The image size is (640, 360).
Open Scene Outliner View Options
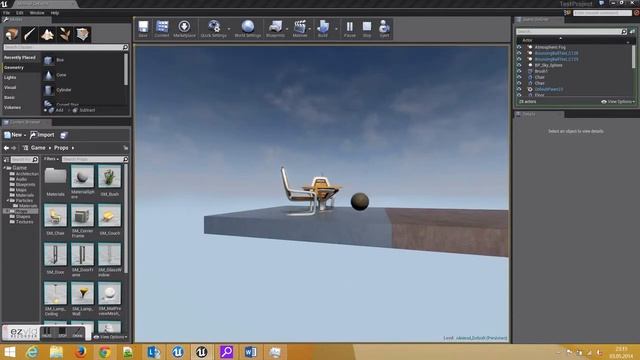[x=618, y=102]
